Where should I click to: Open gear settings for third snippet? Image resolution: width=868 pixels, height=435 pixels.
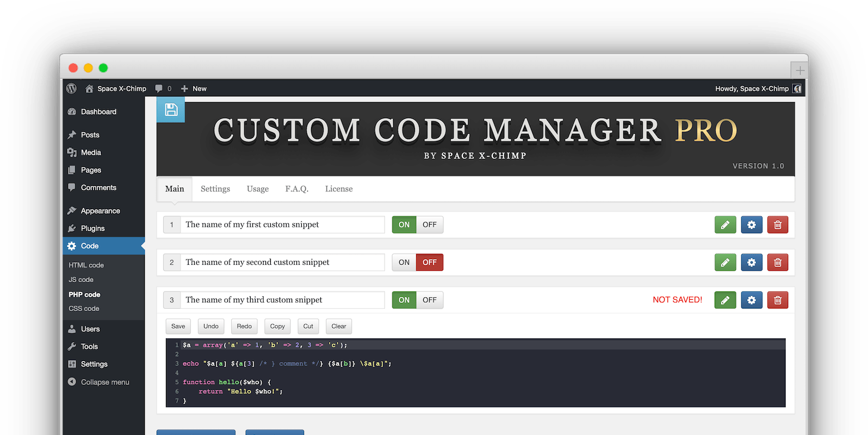tap(752, 300)
